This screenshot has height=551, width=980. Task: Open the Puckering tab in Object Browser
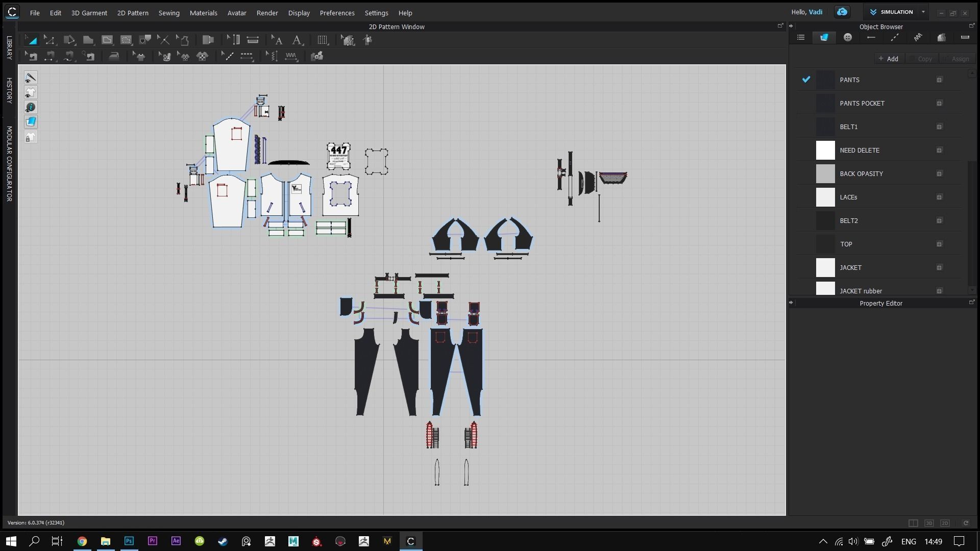pos(918,37)
